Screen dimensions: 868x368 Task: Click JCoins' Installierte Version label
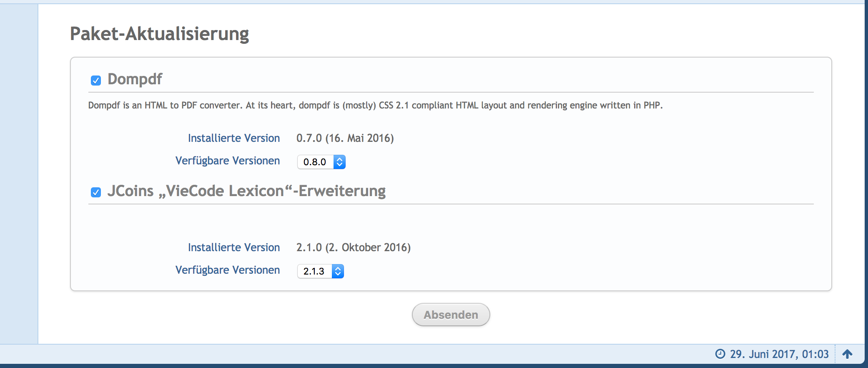click(x=234, y=247)
